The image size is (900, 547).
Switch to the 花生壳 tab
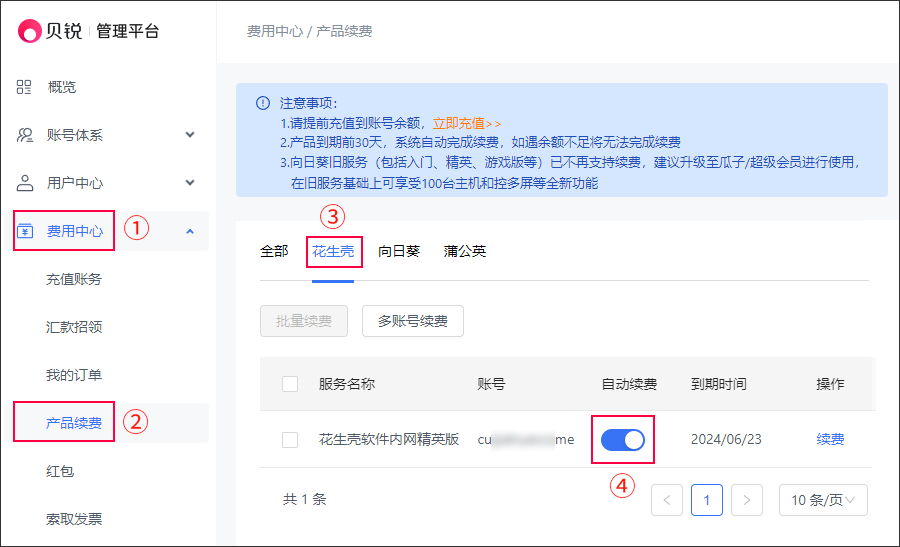tap(333, 251)
